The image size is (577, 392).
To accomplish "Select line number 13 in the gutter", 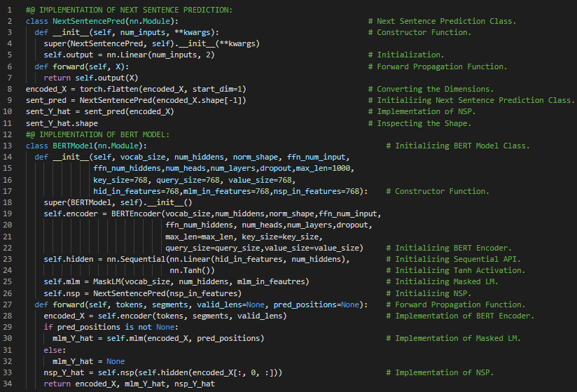I will (8, 146).
